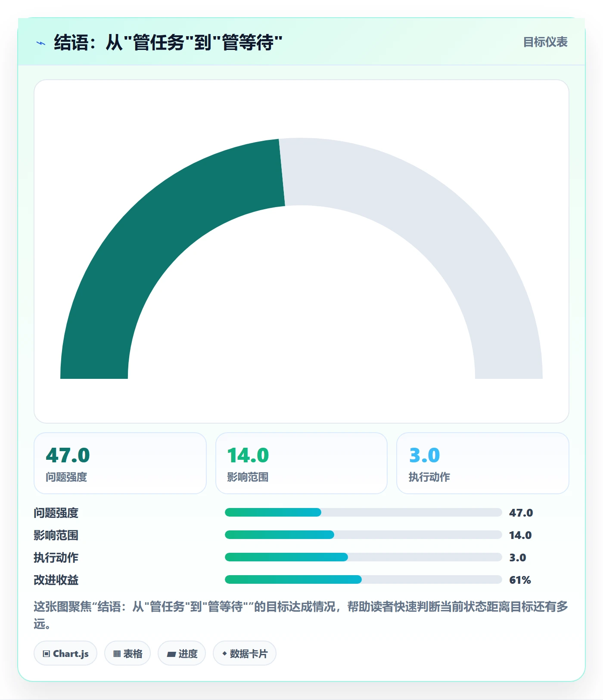Click the 47.0 value beside the progress bar
Image resolution: width=603 pixels, height=700 pixels.
[x=521, y=513]
